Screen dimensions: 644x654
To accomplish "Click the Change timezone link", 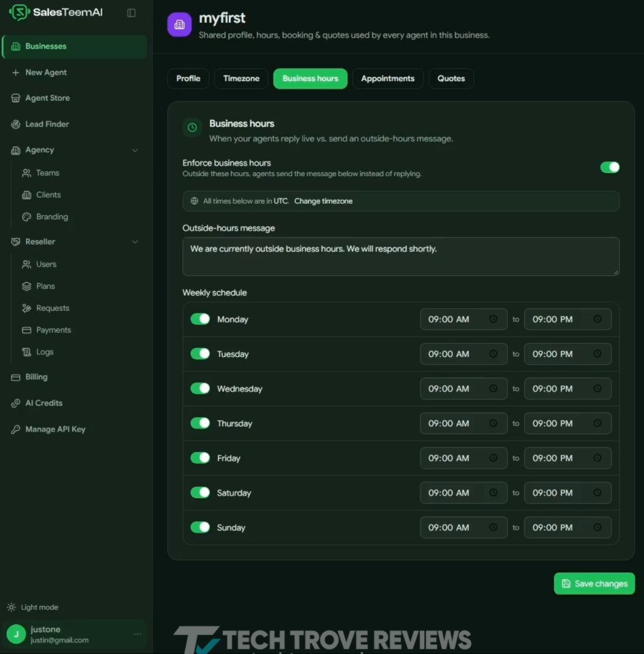I will [x=323, y=201].
